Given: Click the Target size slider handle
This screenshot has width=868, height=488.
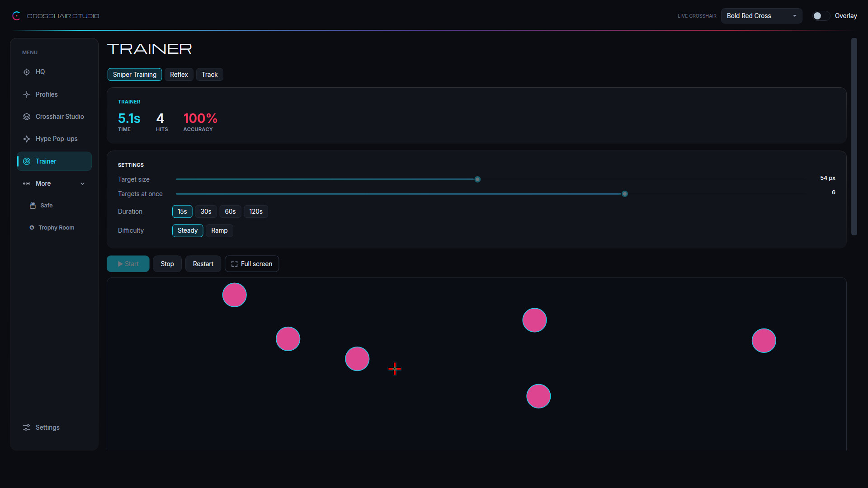Looking at the screenshot, I should click(x=477, y=179).
